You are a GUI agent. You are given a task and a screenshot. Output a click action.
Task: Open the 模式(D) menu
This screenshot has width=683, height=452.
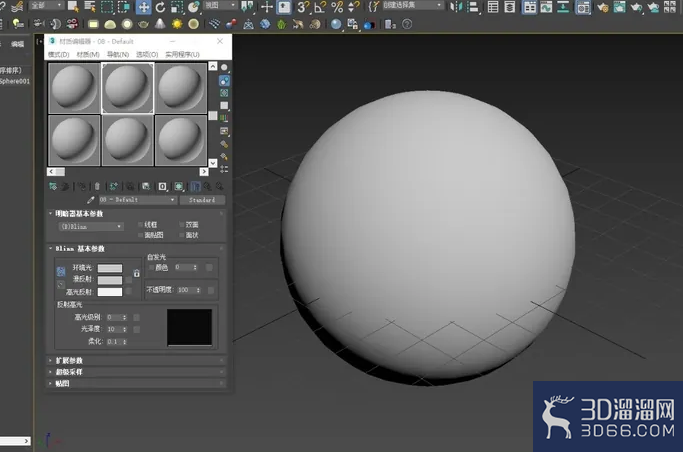pos(59,54)
